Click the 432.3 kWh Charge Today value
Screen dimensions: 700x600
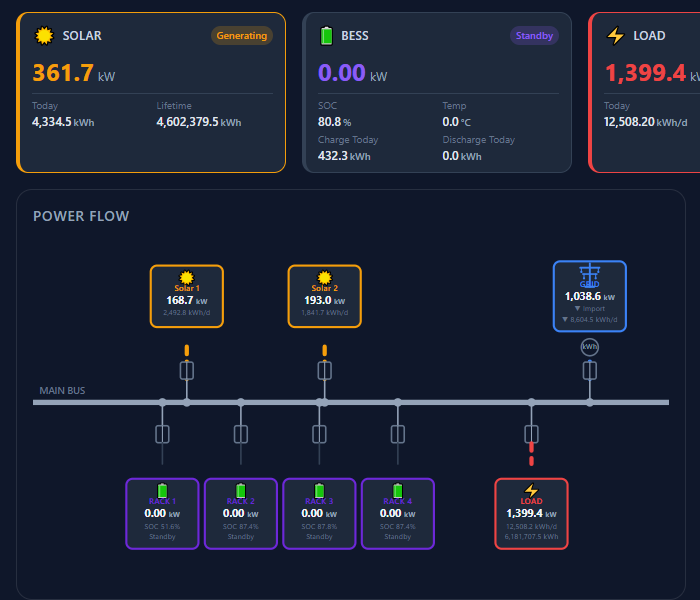tap(344, 156)
